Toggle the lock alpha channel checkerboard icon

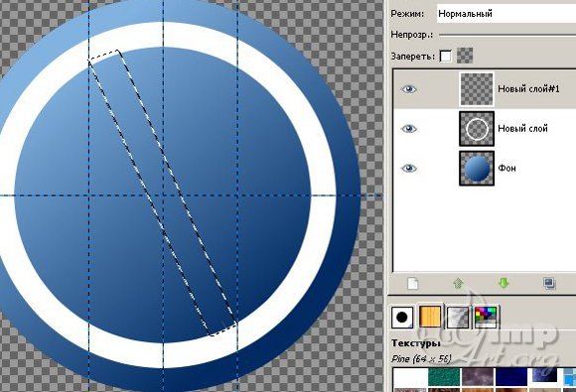pos(465,56)
